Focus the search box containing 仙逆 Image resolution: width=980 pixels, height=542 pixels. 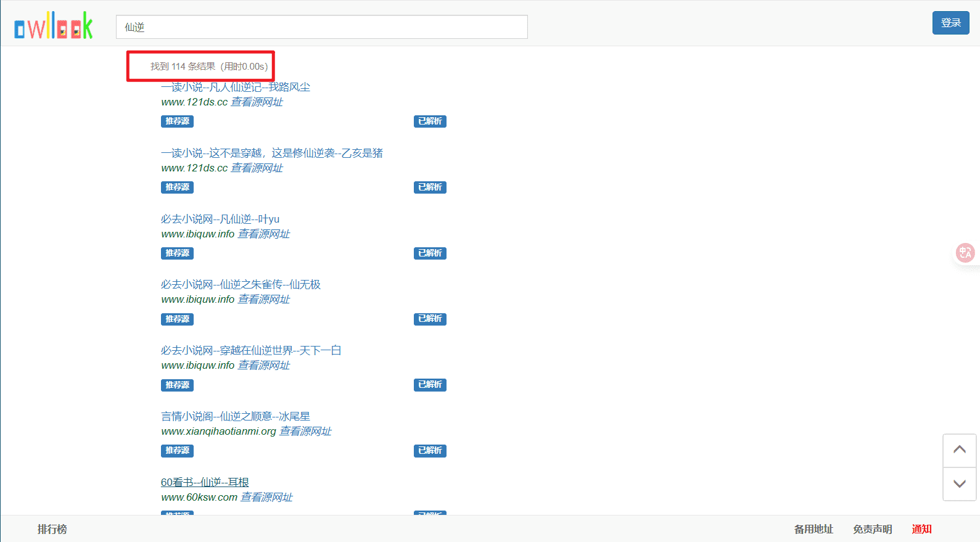322,27
